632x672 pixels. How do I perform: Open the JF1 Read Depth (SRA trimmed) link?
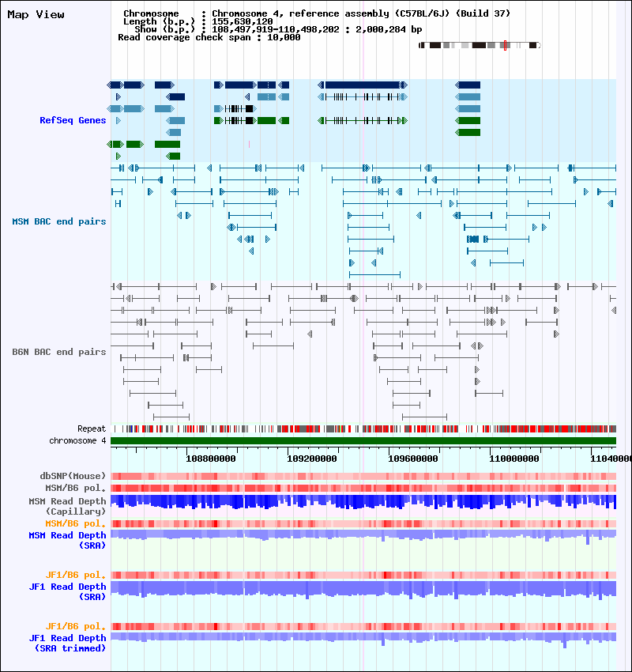pyautogui.click(x=68, y=644)
